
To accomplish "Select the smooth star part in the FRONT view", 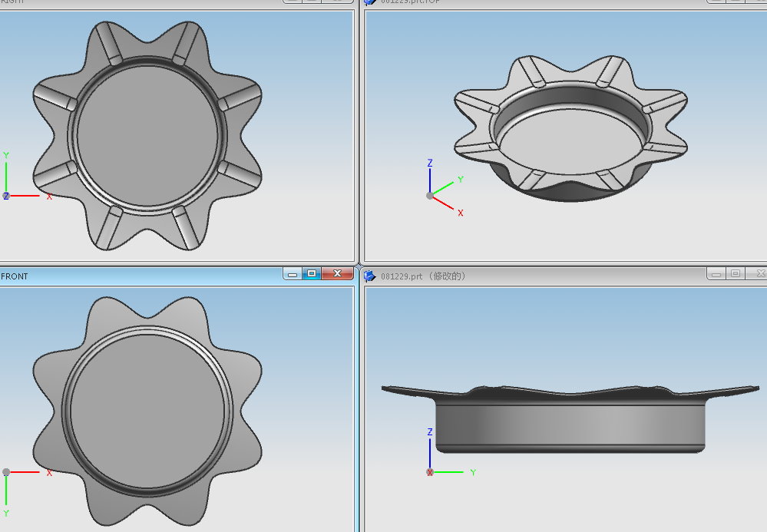I will 147,411.
